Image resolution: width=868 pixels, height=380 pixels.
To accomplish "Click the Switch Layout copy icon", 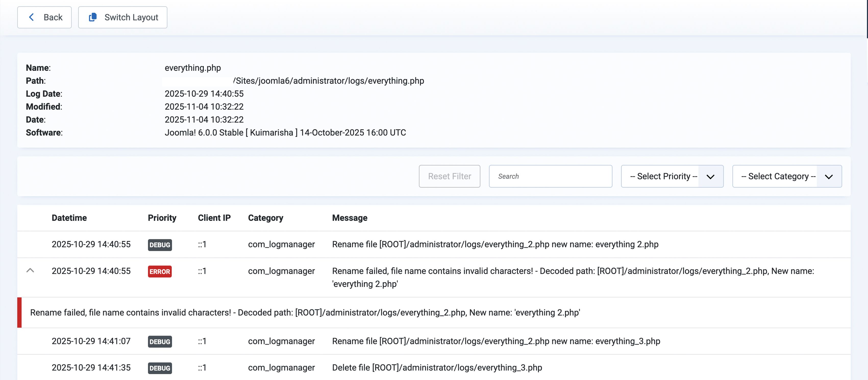I will pos(93,17).
